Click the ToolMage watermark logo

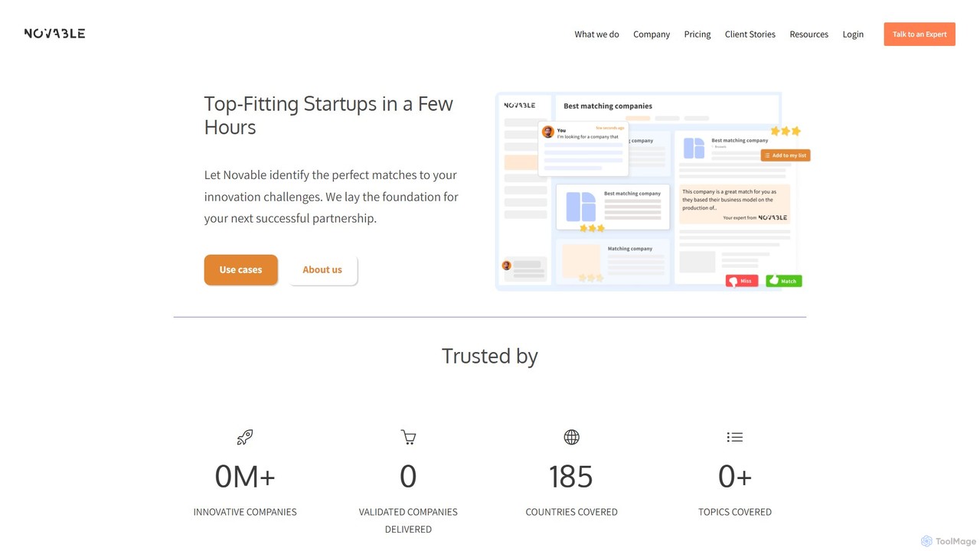pyautogui.click(x=949, y=541)
